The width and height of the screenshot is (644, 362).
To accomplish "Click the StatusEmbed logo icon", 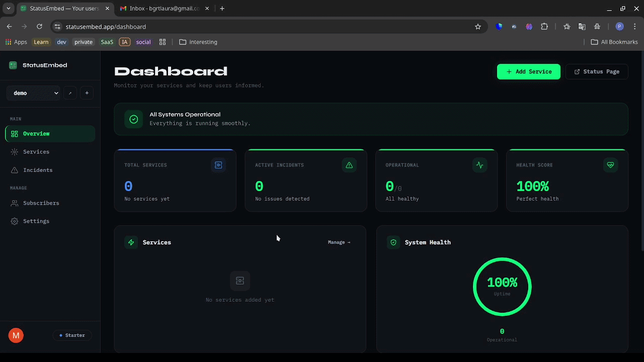I will (x=13, y=65).
